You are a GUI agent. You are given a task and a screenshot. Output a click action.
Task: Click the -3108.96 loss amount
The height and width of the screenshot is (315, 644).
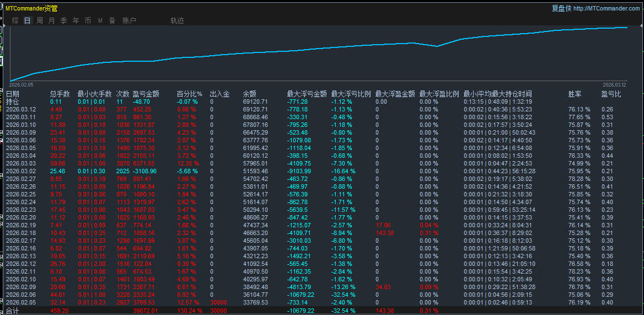144,171
